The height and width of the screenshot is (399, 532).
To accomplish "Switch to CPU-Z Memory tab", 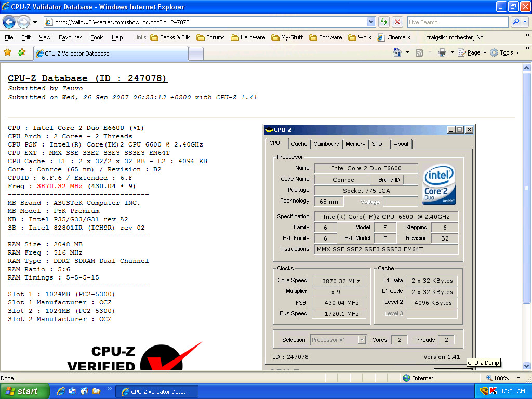I will 355,144.
